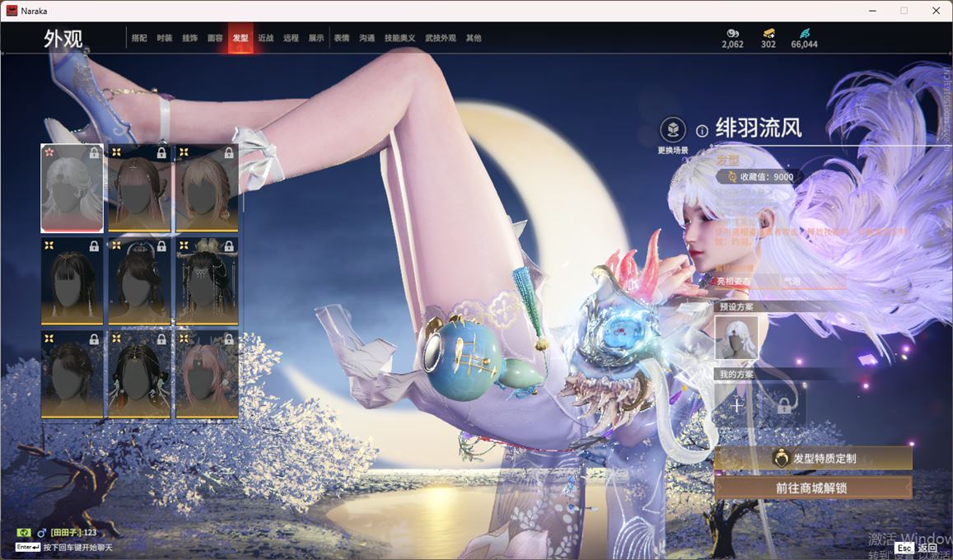Select the short dark hairstyle card without ornaments
Screen dimensions: 953x560
click(72, 374)
